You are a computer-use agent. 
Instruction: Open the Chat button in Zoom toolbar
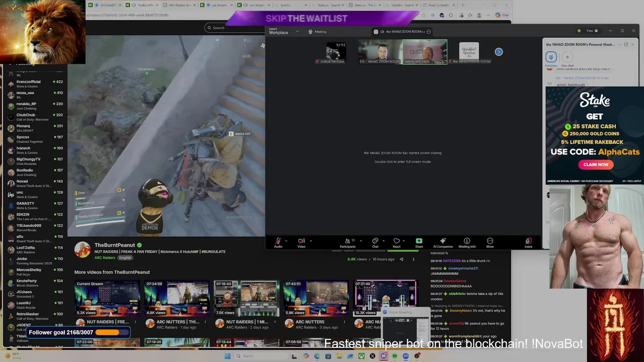coord(375,243)
